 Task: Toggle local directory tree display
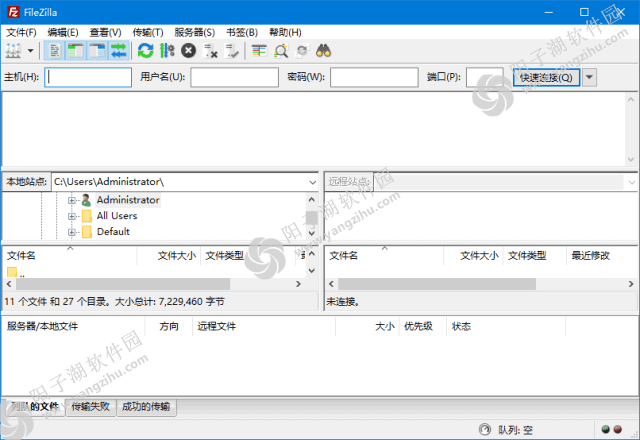76,51
